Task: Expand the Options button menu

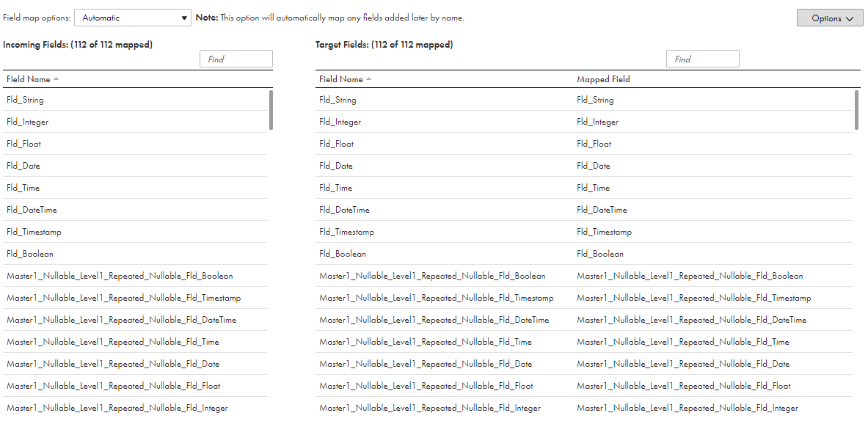Action: [x=829, y=18]
